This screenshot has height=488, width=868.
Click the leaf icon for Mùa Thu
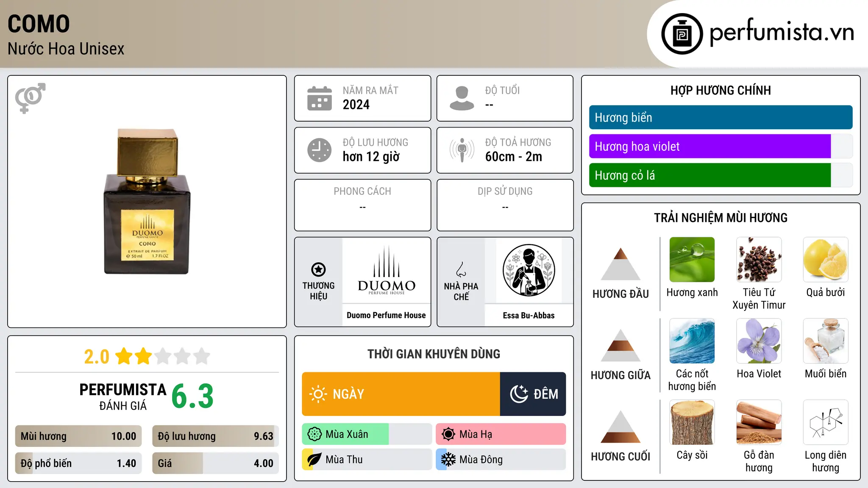(x=314, y=460)
